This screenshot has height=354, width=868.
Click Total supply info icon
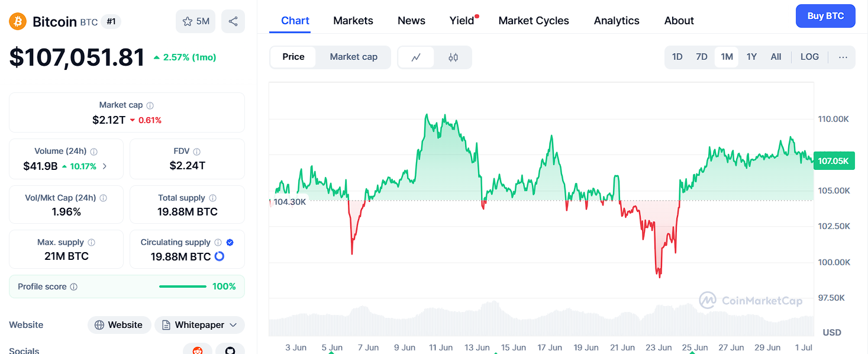point(213,198)
